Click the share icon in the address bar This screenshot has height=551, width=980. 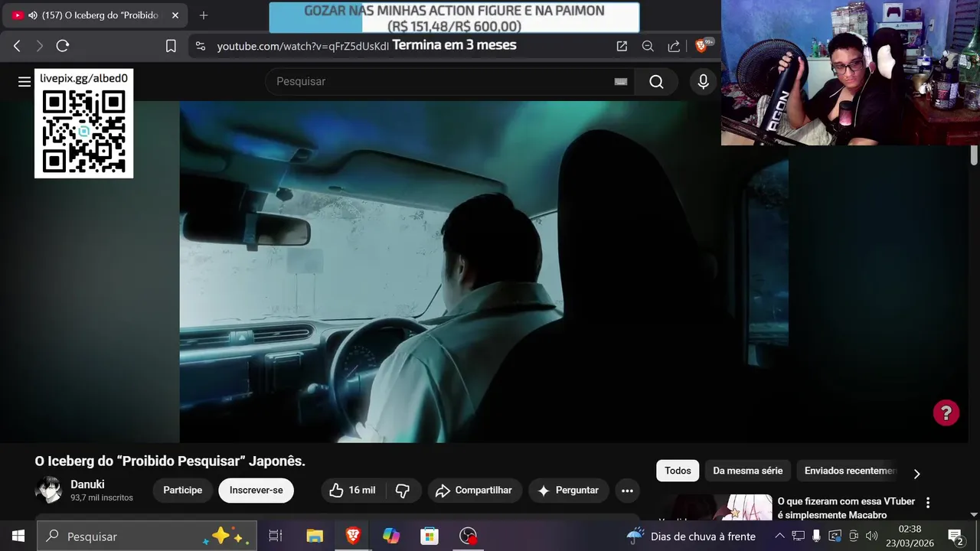coord(674,46)
